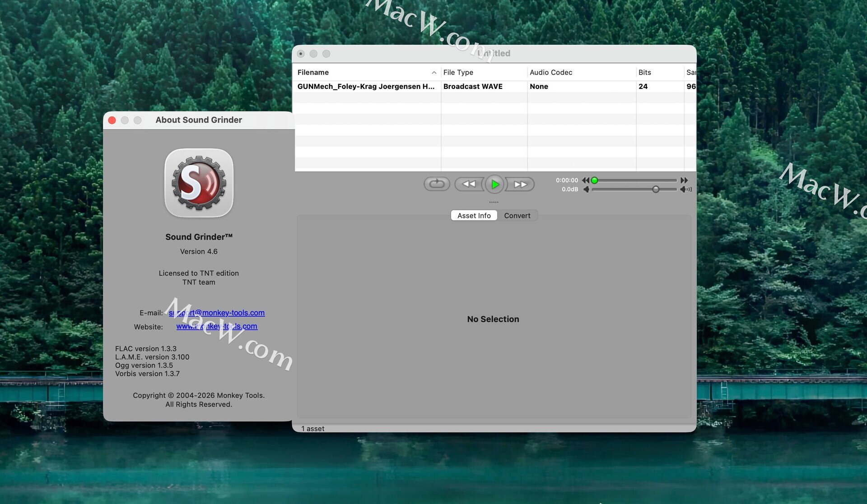The height and width of the screenshot is (504, 867).
Task: Click the FLAC version 1.3.3 line
Action: [x=146, y=349]
